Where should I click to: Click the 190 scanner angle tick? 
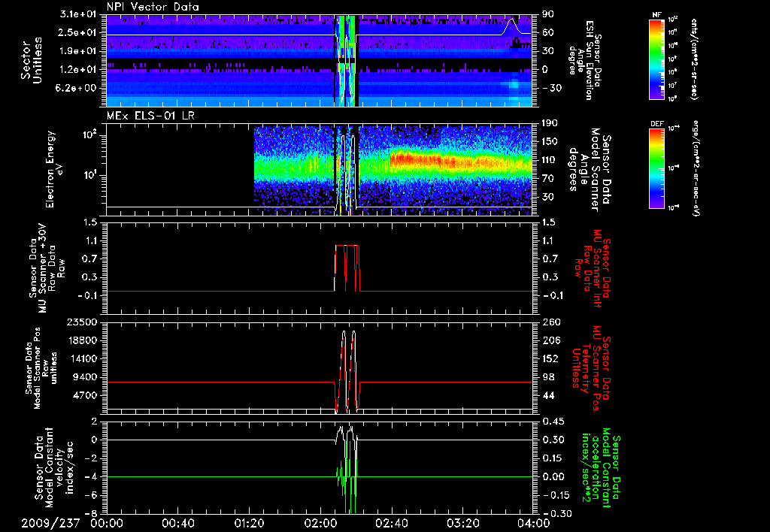[550, 123]
